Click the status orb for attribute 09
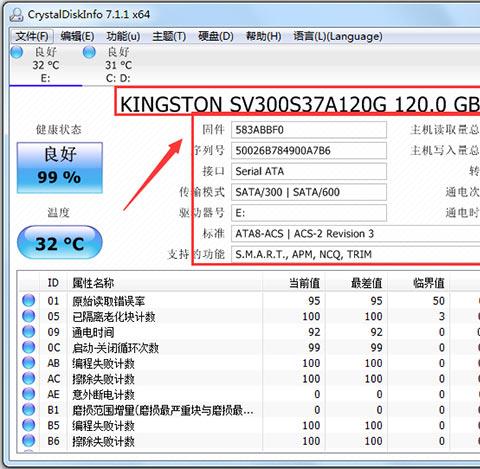The width and height of the screenshot is (480, 469). 29,332
